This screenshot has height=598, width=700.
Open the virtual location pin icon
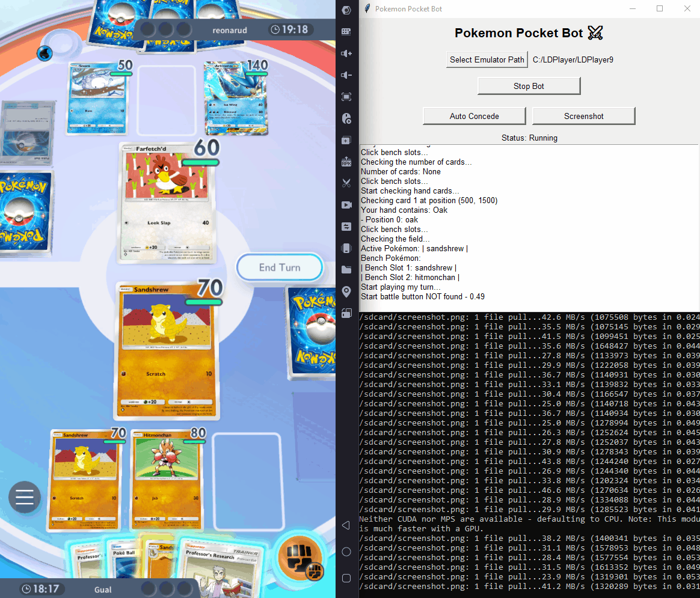pos(346,291)
